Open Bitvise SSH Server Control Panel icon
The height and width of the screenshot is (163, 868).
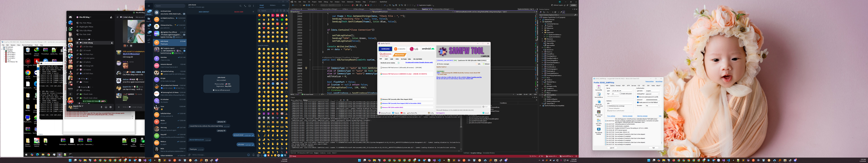pyautogui.click(x=599, y=102)
